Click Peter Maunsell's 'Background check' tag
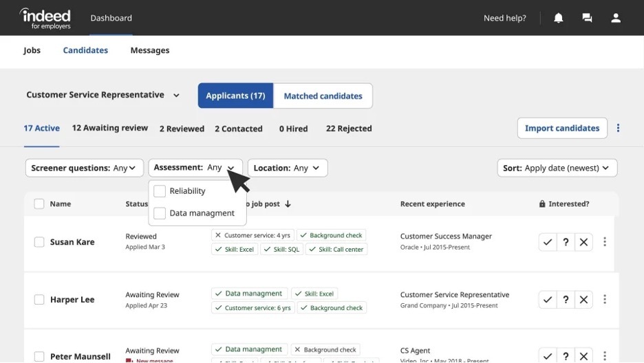Screen dimensions: 644x363 tap(325, 349)
